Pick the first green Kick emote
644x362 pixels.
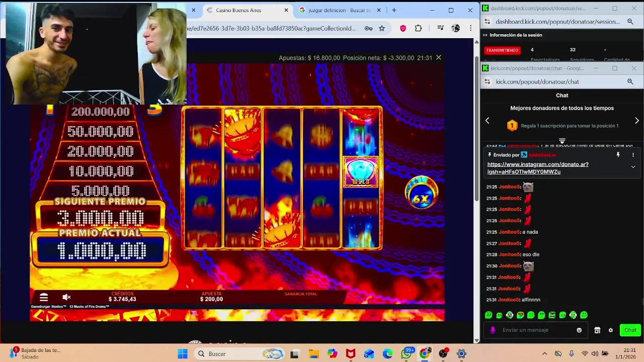pyautogui.click(x=489, y=315)
